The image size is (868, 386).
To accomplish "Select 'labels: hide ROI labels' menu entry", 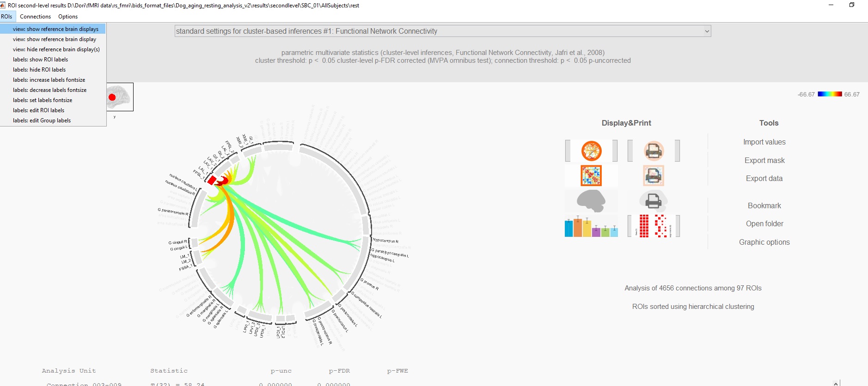I will [x=39, y=70].
